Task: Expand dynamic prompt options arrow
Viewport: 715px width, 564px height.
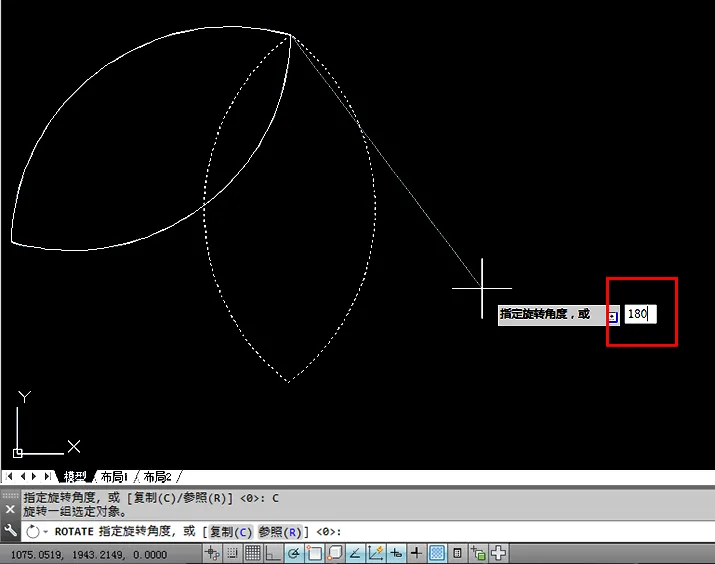Action: [612, 316]
